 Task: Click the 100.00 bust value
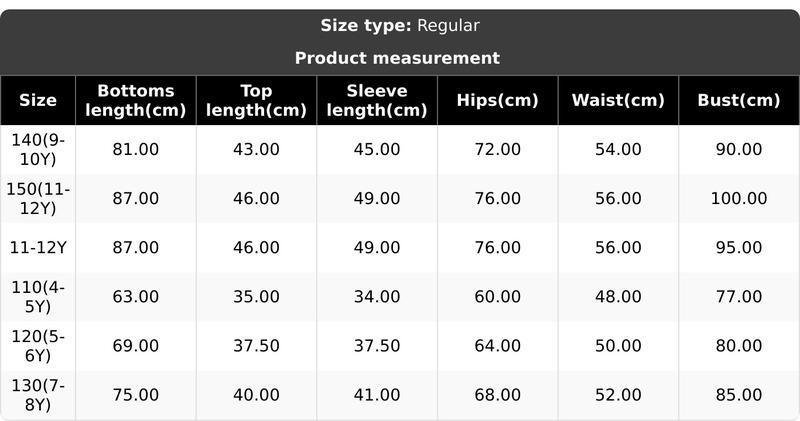pyautogui.click(x=739, y=198)
